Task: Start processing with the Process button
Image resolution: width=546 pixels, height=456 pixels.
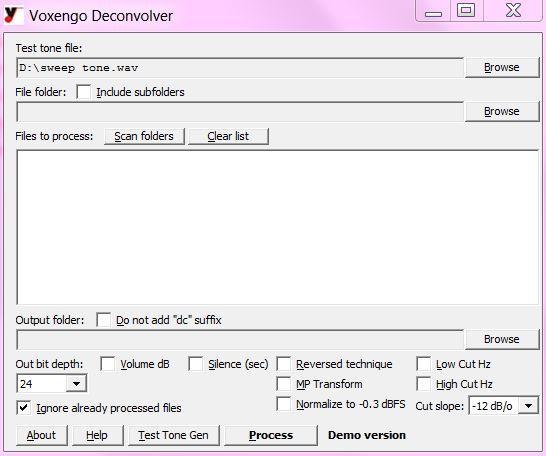Action: [x=271, y=435]
